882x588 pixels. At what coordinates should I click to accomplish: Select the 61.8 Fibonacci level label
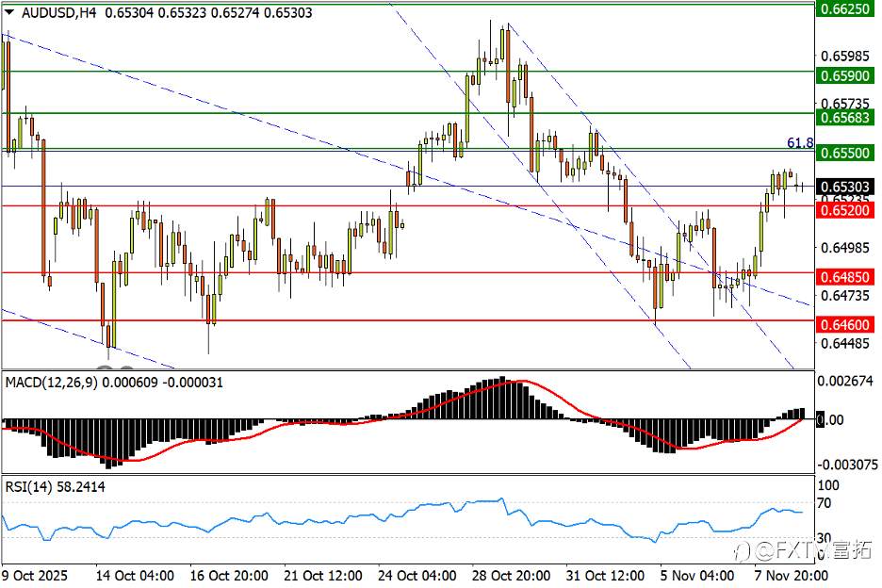[x=800, y=143]
